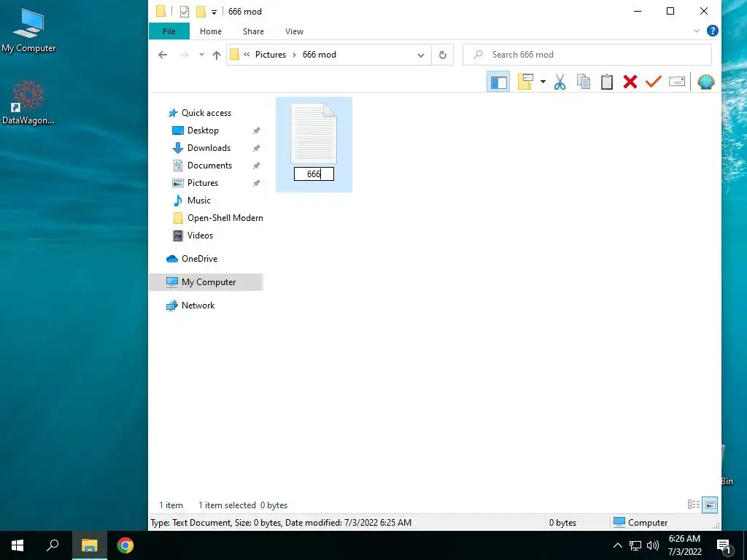The image size is (747, 560).
Task: Click the pin icon next to Pictures
Action: 256,183
